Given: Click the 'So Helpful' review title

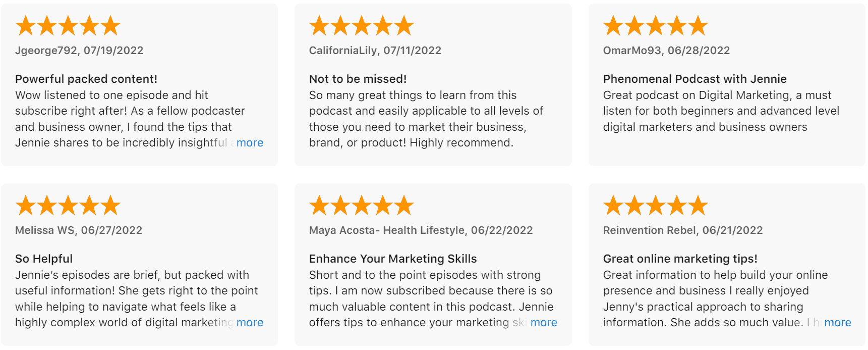Looking at the screenshot, I should 44,259.
